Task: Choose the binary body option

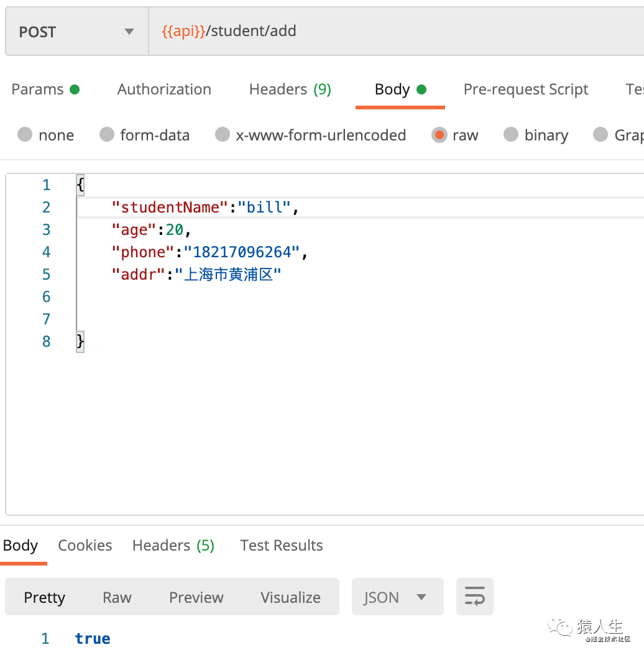Action: tap(511, 135)
